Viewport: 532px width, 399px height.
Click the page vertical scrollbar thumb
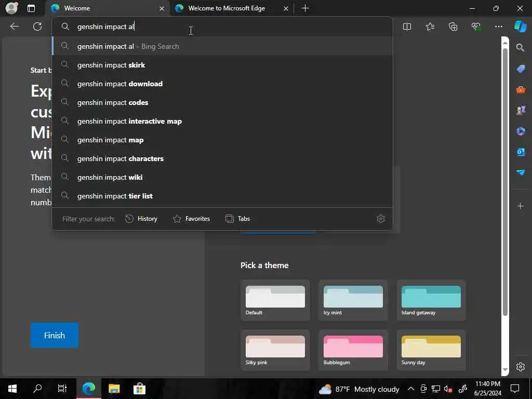click(505, 182)
